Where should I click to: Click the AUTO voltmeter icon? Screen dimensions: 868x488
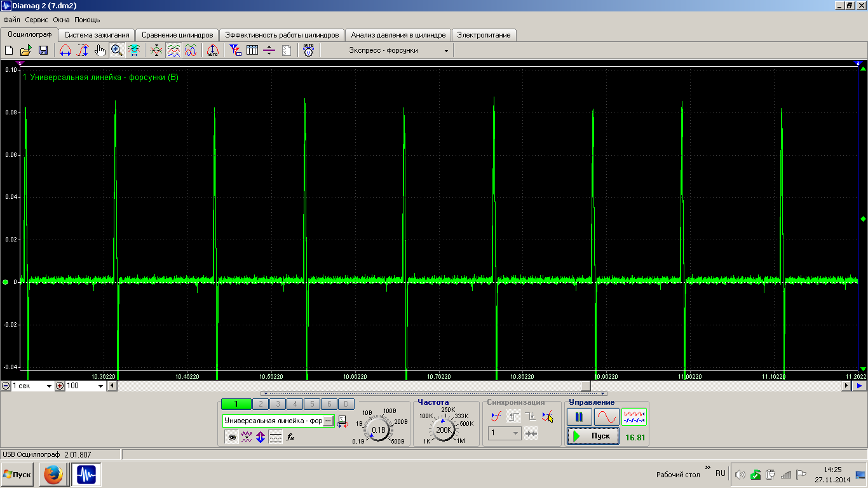[x=308, y=50]
